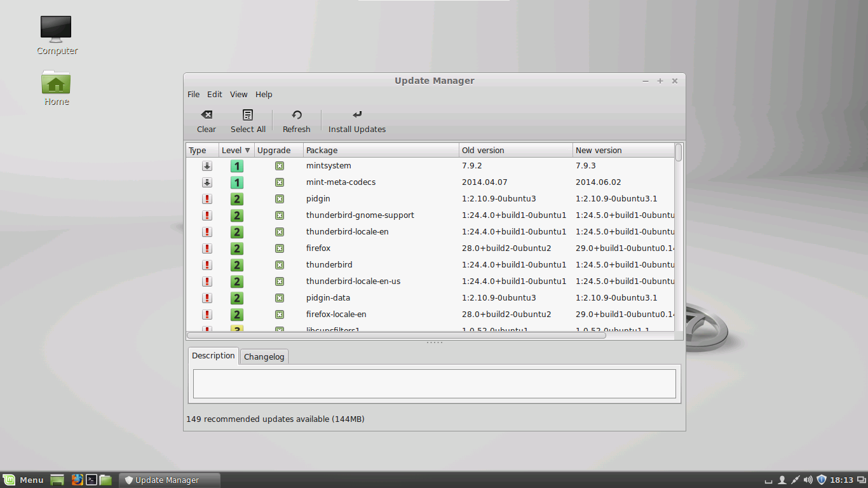Viewport: 868px width, 488px height.
Task: Select the firefox package name
Action: point(318,248)
